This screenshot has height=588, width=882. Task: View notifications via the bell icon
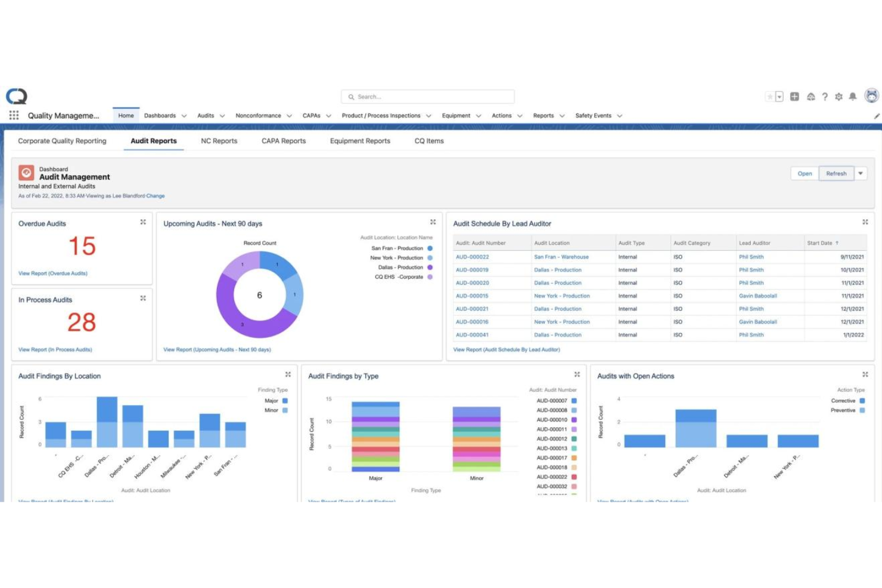click(x=853, y=96)
